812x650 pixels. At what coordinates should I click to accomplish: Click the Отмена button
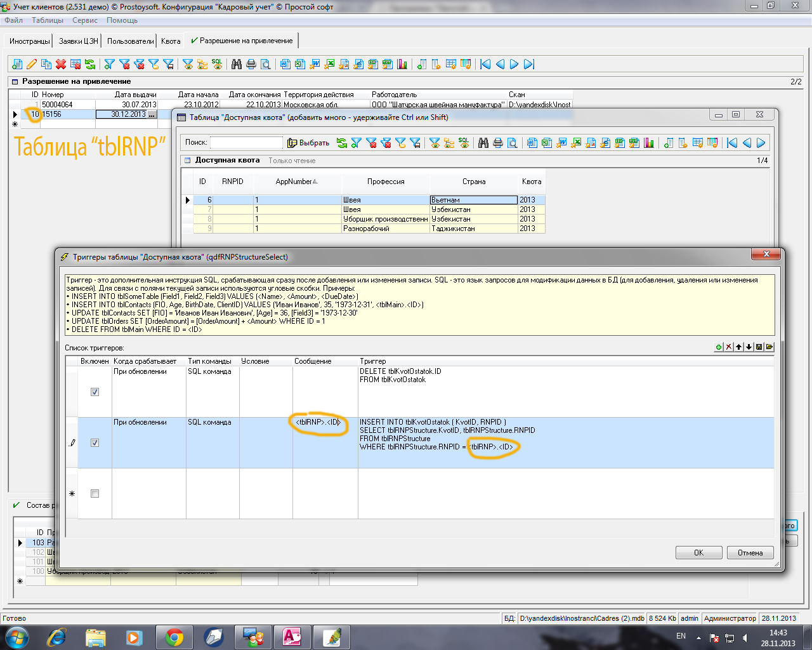[x=750, y=553]
